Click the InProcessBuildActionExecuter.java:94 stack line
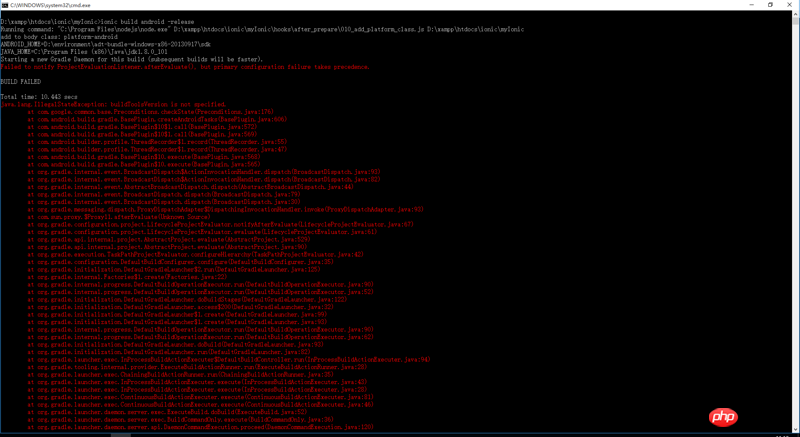Viewport: 800px width, 437px height. click(229, 359)
